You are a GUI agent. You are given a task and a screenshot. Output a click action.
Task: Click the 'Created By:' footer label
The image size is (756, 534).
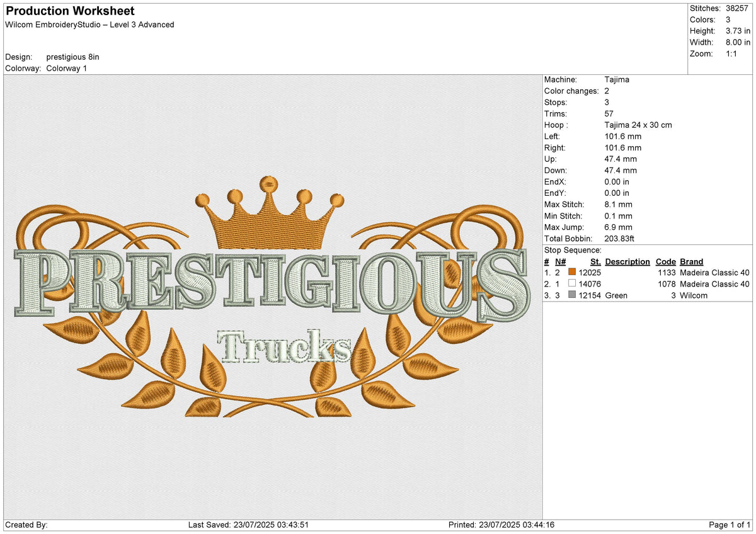26,525
